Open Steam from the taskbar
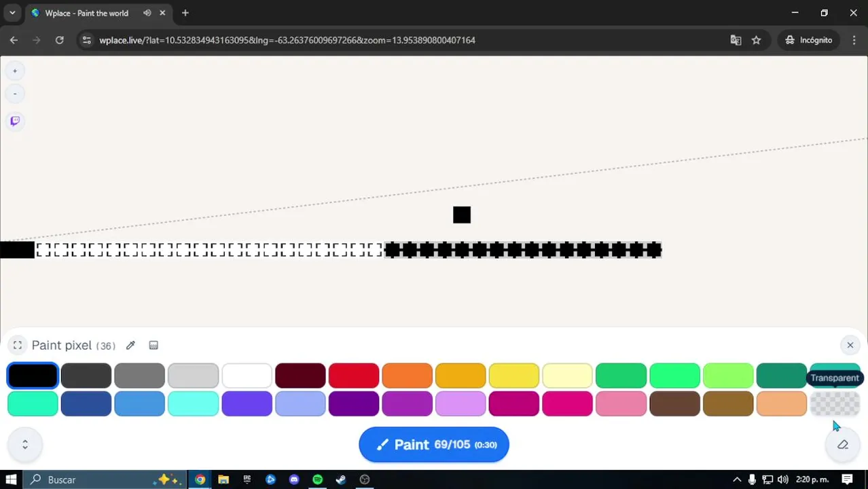 (x=341, y=479)
